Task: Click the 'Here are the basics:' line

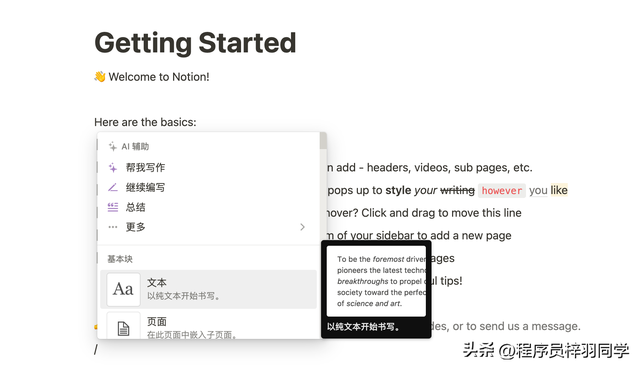Action: tap(145, 122)
